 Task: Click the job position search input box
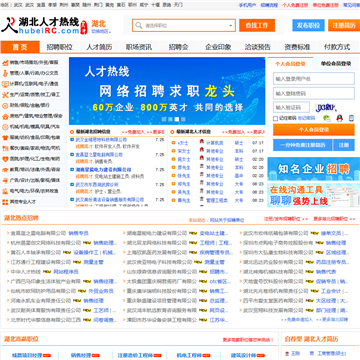click(185, 26)
